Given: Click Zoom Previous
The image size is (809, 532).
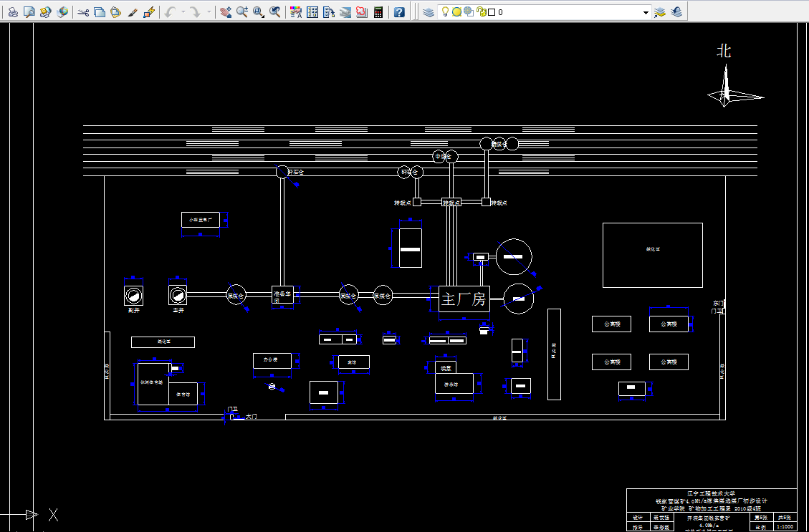Looking at the screenshot, I should (275, 12).
